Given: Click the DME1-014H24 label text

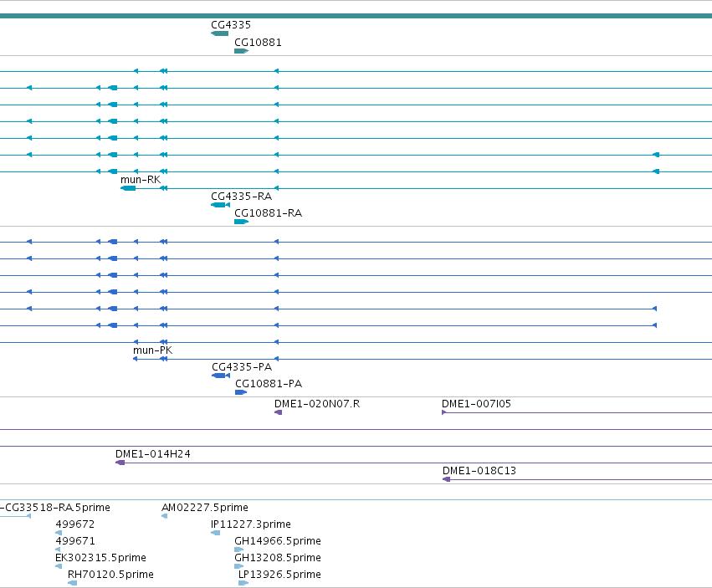Looking at the screenshot, I should point(153,454).
